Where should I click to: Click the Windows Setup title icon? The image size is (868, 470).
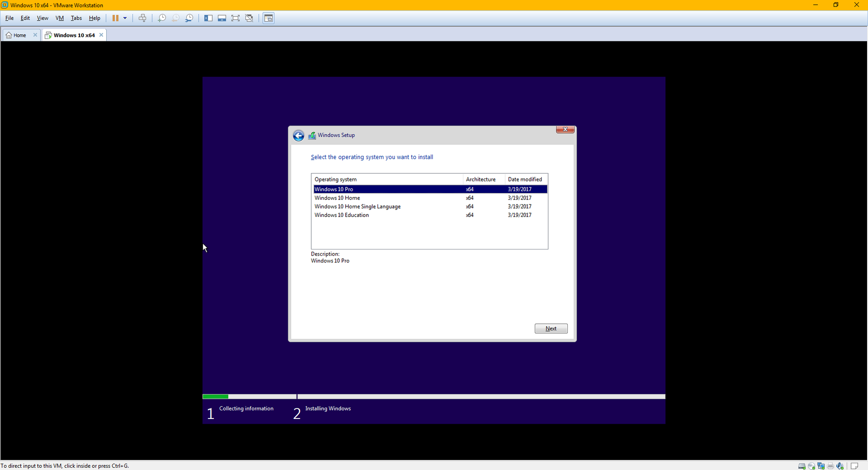point(312,136)
